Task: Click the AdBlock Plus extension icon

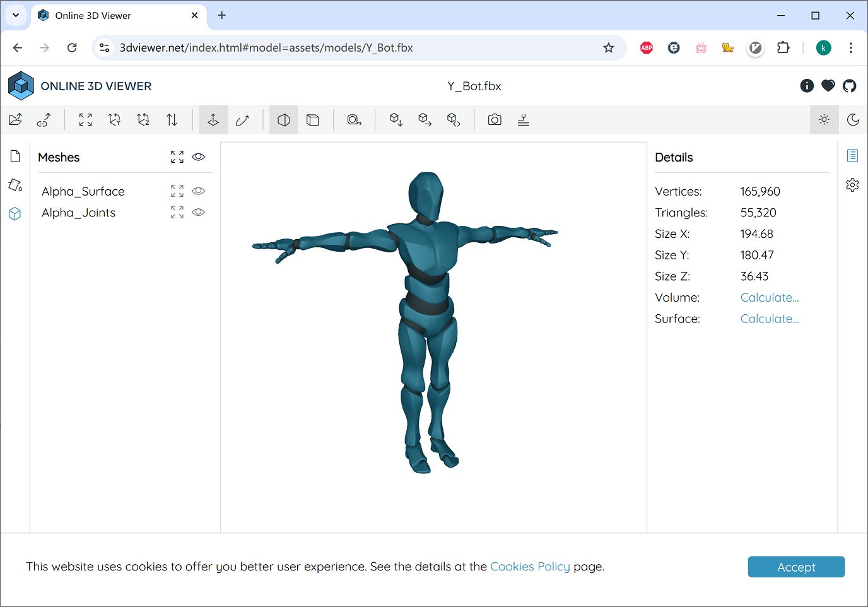Action: pyautogui.click(x=647, y=48)
